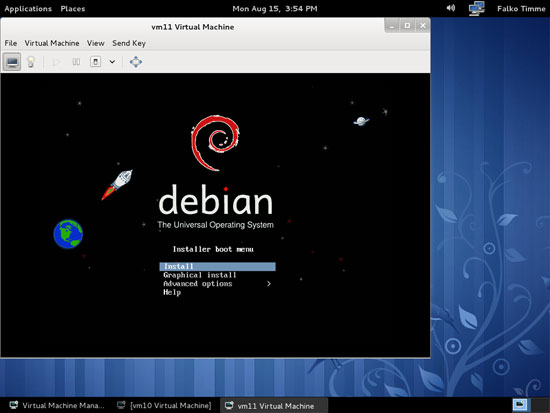Viewport: 550px width, 413px height.
Task: Open the virtual hardware details lightbulb
Action: 31,62
